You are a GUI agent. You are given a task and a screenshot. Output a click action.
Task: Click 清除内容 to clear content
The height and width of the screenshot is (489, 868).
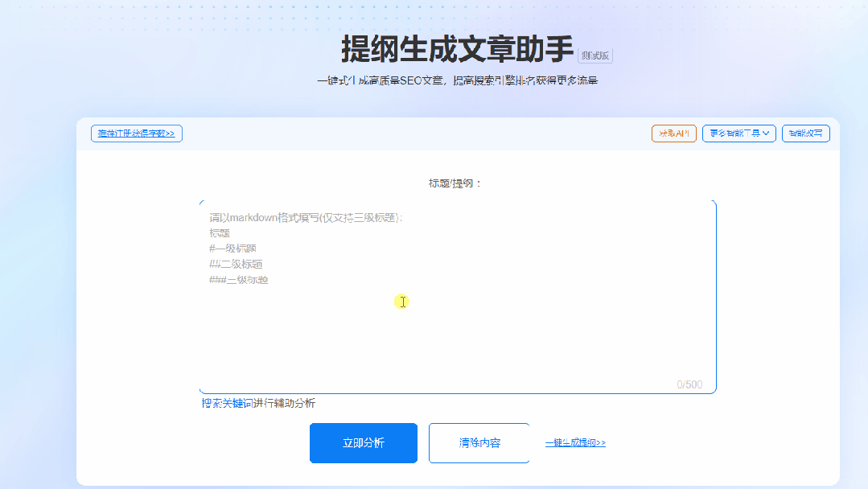(479, 442)
